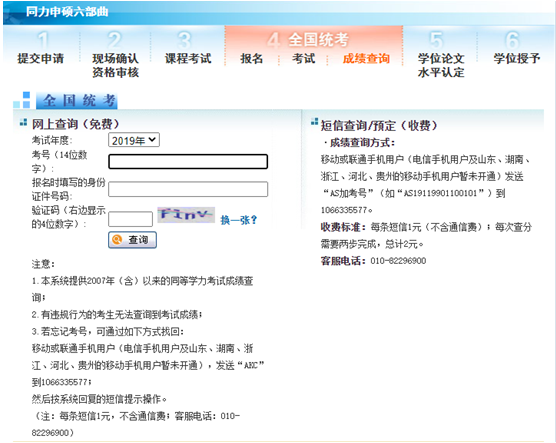Viewport: 556px width, 443px height.
Task: Click the 全国统考 section title banner
Action: (x=77, y=101)
